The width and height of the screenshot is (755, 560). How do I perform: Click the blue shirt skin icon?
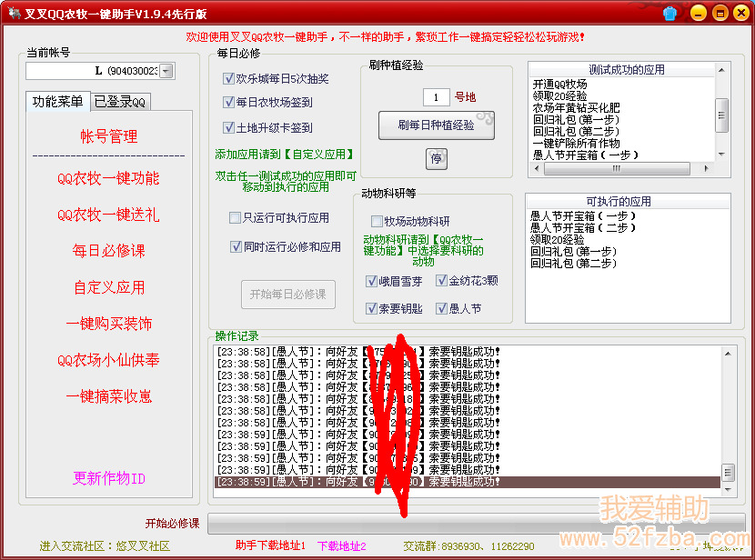(x=669, y=13)
